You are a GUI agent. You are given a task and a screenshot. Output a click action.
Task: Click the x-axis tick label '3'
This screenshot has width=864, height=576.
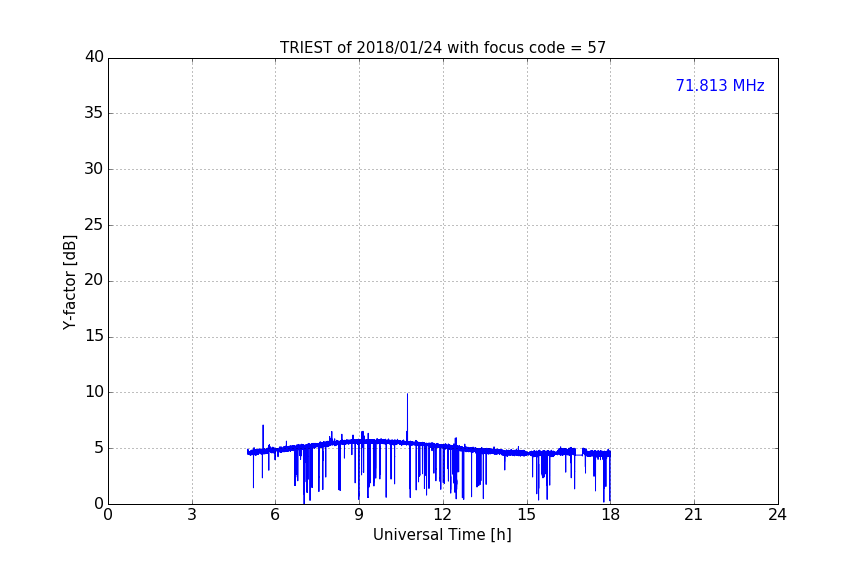(192, 515)
